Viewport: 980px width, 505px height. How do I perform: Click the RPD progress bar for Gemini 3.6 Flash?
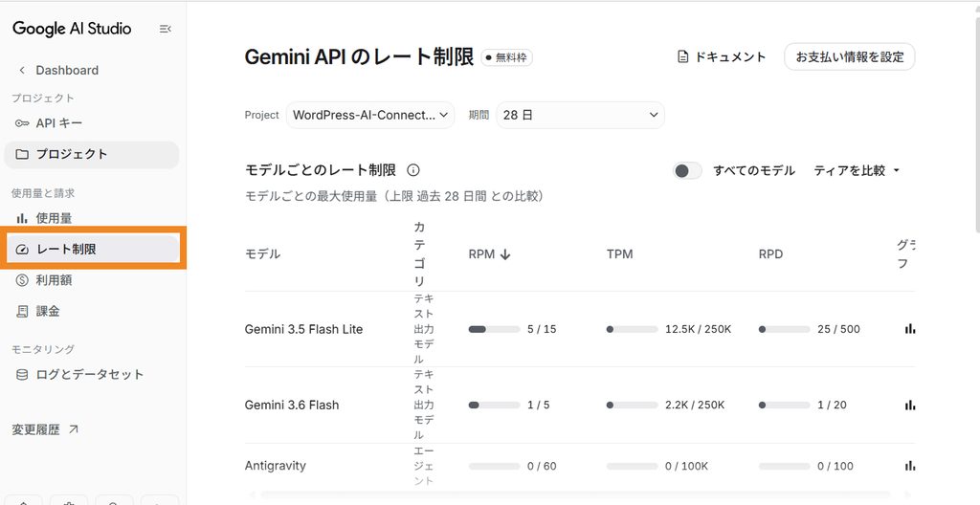784,405
